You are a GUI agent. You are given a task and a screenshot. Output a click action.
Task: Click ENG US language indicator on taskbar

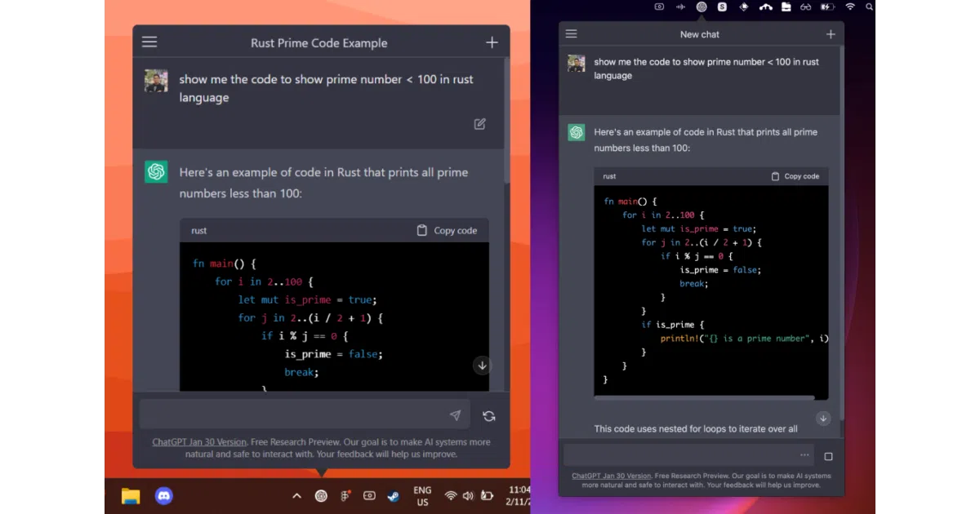click(422, 496)
